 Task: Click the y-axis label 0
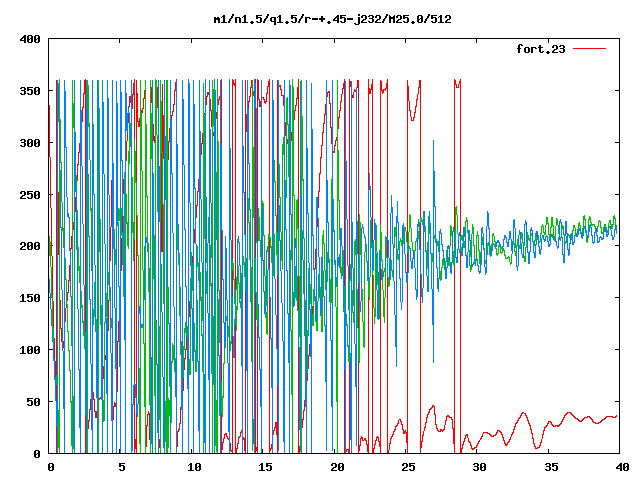[x=37, y=454]
